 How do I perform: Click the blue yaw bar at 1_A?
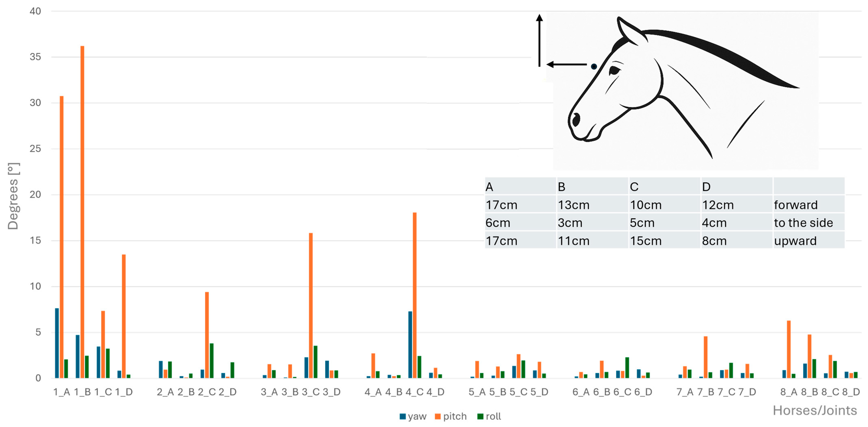(x=57, y=343)
